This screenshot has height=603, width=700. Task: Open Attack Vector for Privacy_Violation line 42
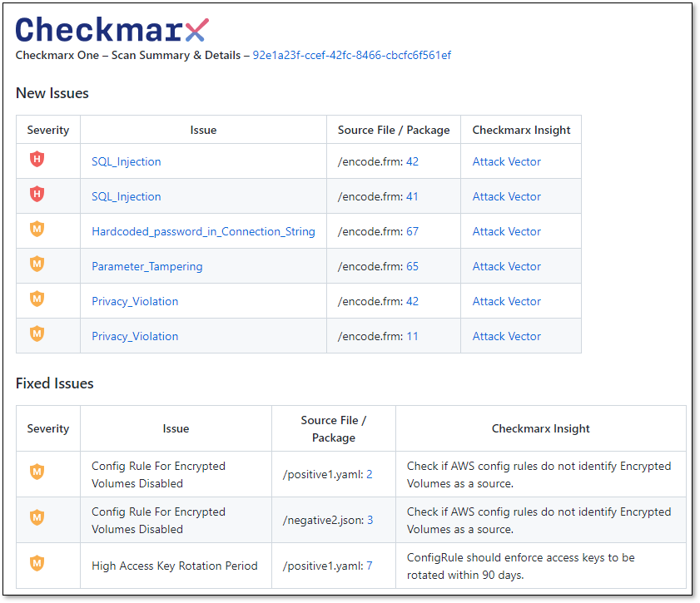507,301
